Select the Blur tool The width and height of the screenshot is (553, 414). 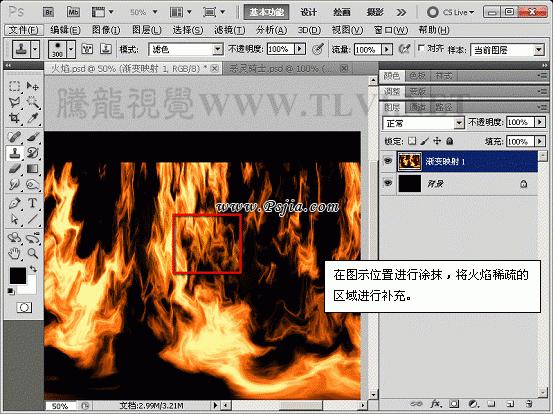point(14,184)
